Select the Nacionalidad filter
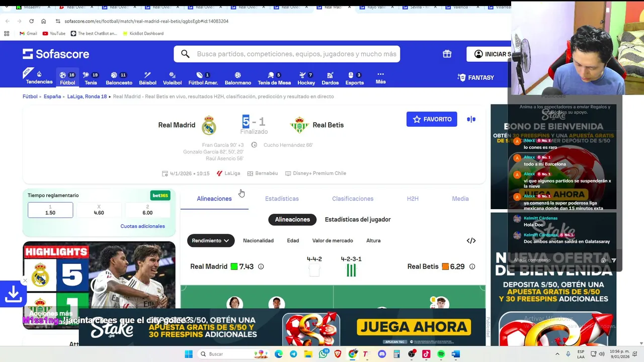The width and height of the screenshot is (644, 362). [x=258, y=241]
